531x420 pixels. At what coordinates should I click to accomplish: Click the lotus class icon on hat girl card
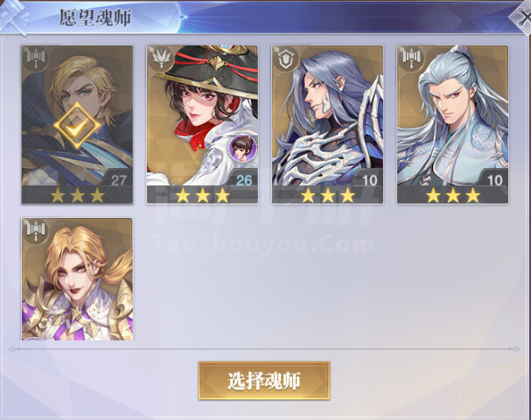point(160,59)
